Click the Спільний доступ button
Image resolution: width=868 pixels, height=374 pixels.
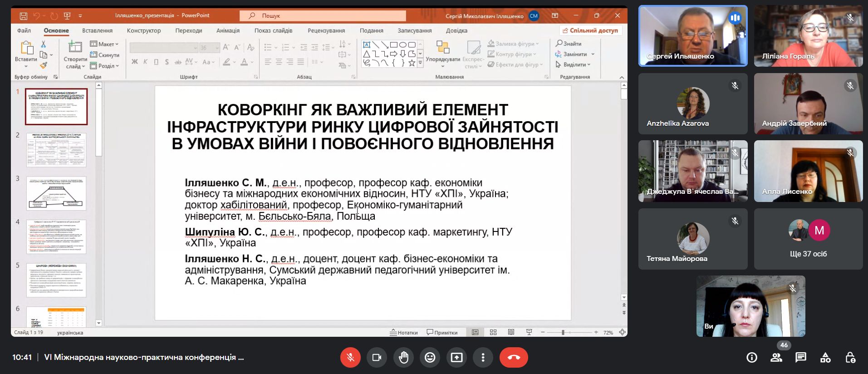click(x=590, y=30)
